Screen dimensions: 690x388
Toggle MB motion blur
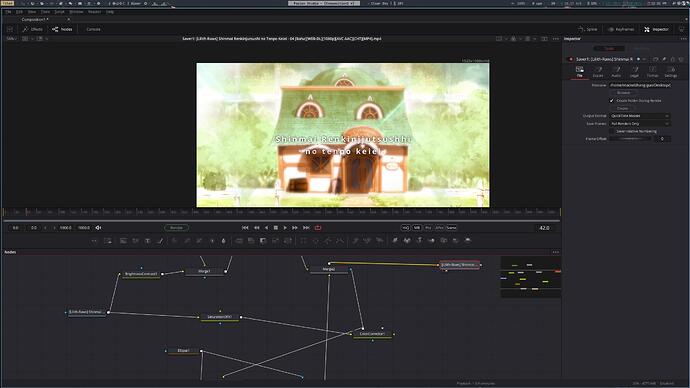pos(417,228)
